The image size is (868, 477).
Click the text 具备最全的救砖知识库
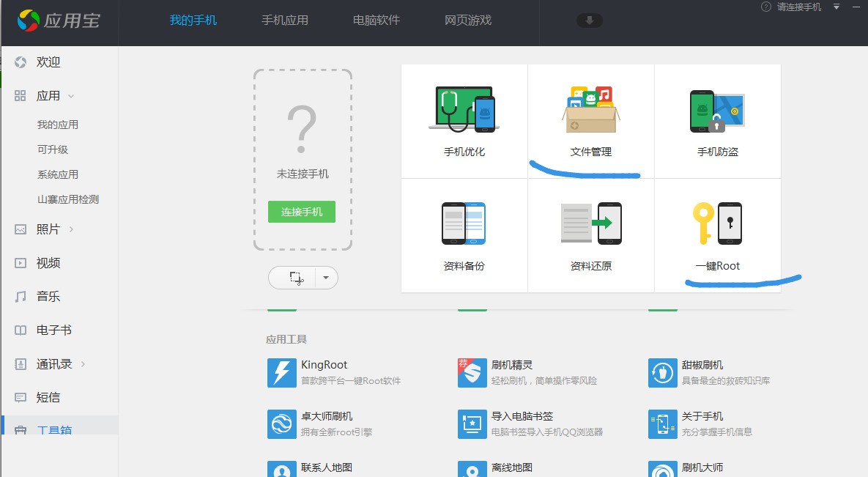pyautogui.click(x=726, y=380)
